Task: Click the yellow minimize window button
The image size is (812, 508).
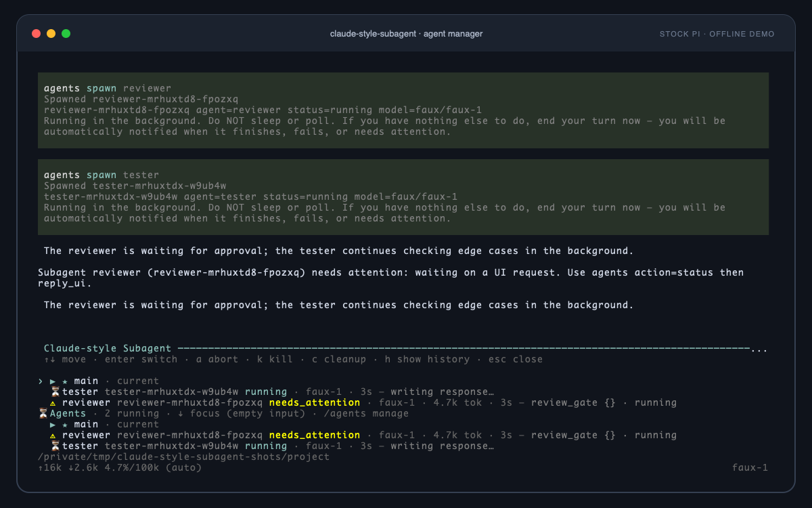Action: 51,33
